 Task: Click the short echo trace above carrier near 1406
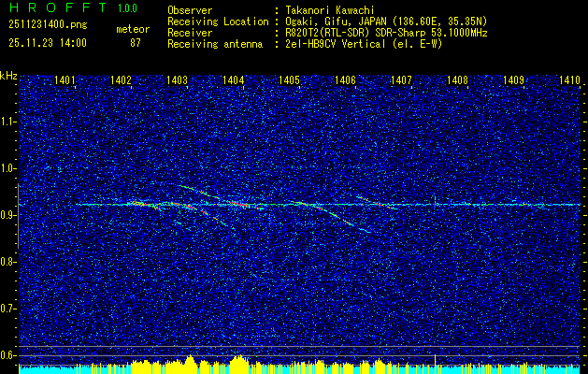(x=376, y=203)
